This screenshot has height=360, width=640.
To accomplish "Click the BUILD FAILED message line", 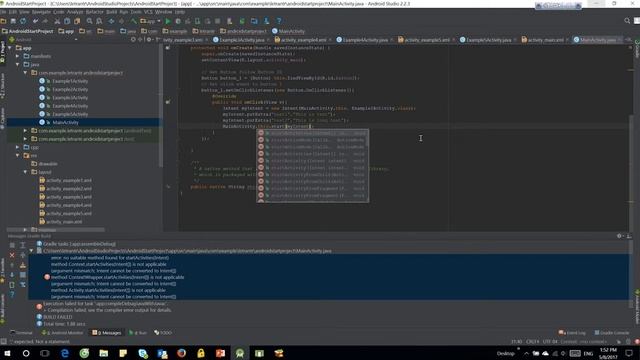I will coord(58,317).
